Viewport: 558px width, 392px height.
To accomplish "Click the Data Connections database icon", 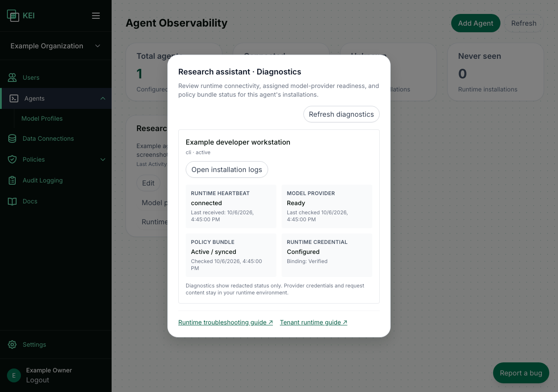I will coord(12,139).
